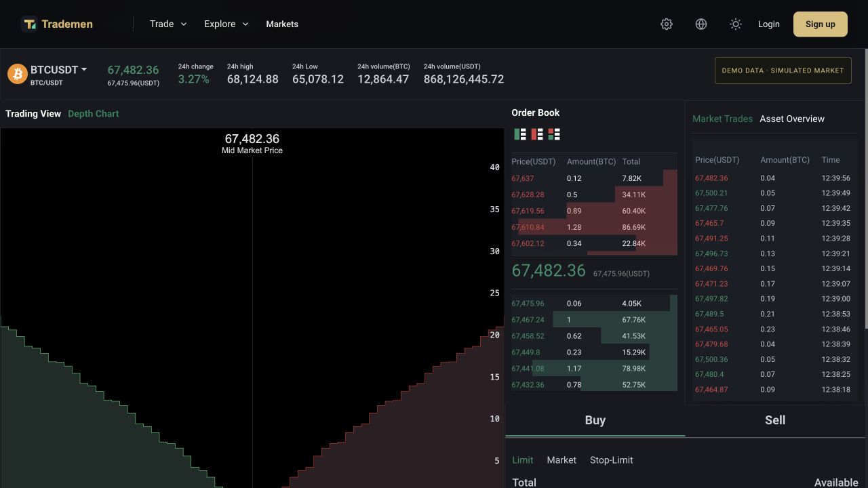Select ask price 67,602.12 row
This screenshot has height=488, width=868.
pyautogui.click(x=594, y=243)
